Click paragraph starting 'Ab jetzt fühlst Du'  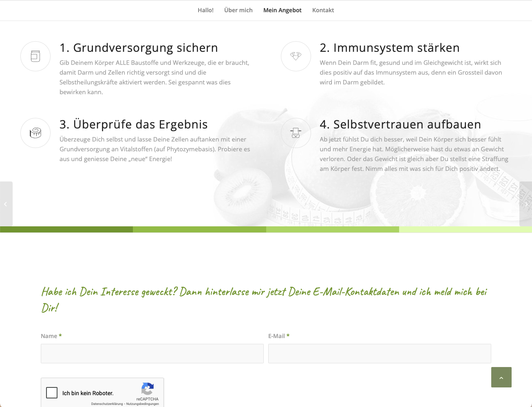[x=414, y=154]
